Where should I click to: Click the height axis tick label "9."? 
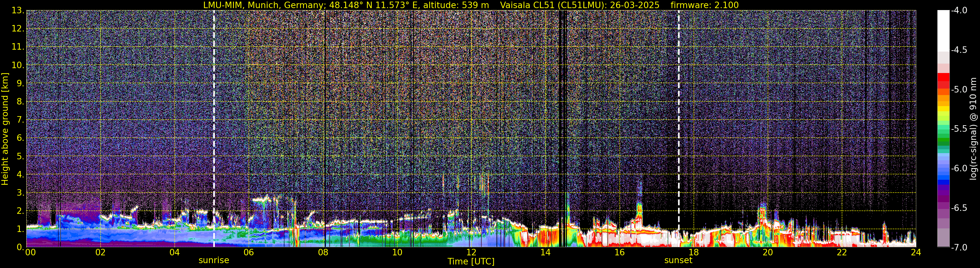[x=20, y=83]
